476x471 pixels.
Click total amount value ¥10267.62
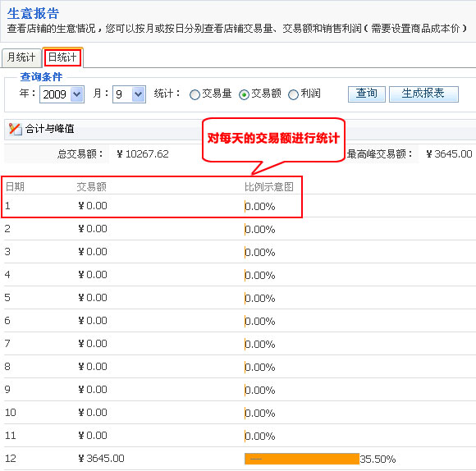143,154
